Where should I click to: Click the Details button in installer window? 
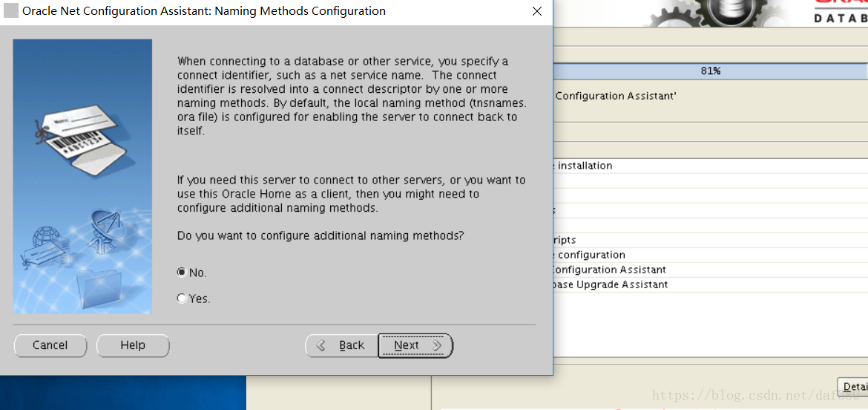[852, 387]
